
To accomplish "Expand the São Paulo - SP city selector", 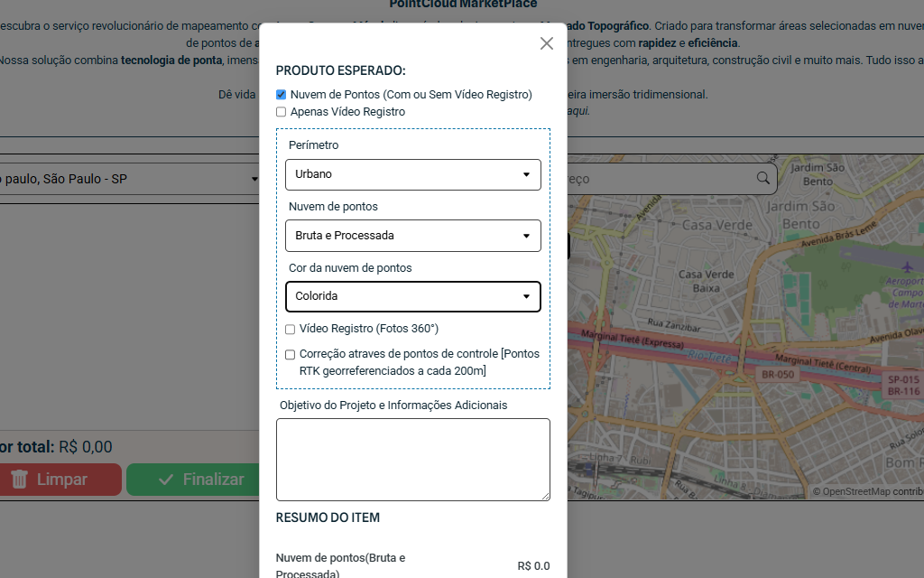I will point(131,179).
